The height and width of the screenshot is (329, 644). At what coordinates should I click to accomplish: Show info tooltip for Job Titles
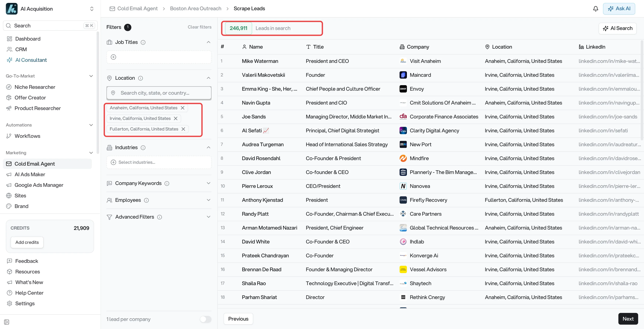[x=143, y=42]
